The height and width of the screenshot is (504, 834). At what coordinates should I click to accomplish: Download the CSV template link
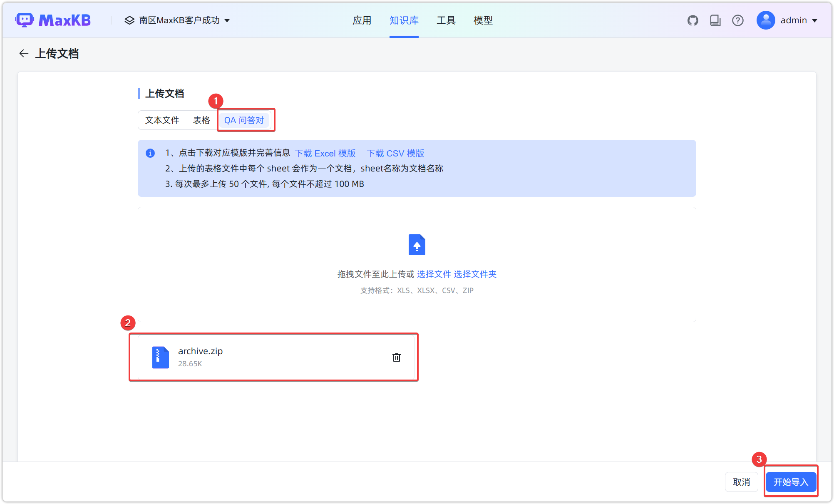395,153
